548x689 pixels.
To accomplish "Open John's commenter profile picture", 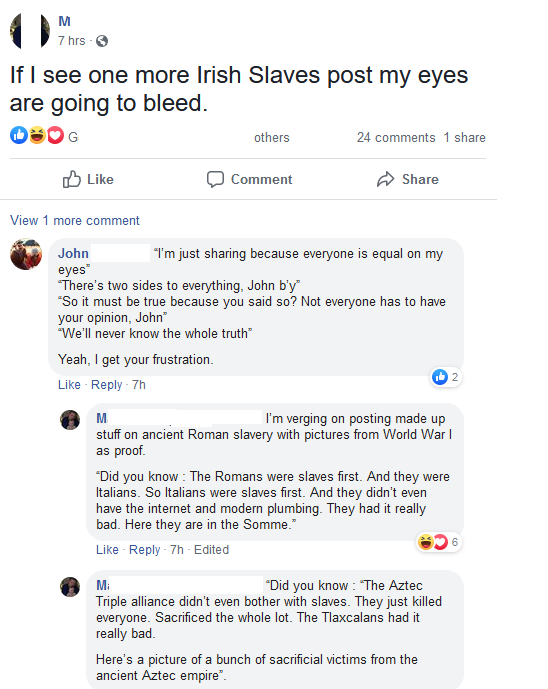I will coord(26,254).
